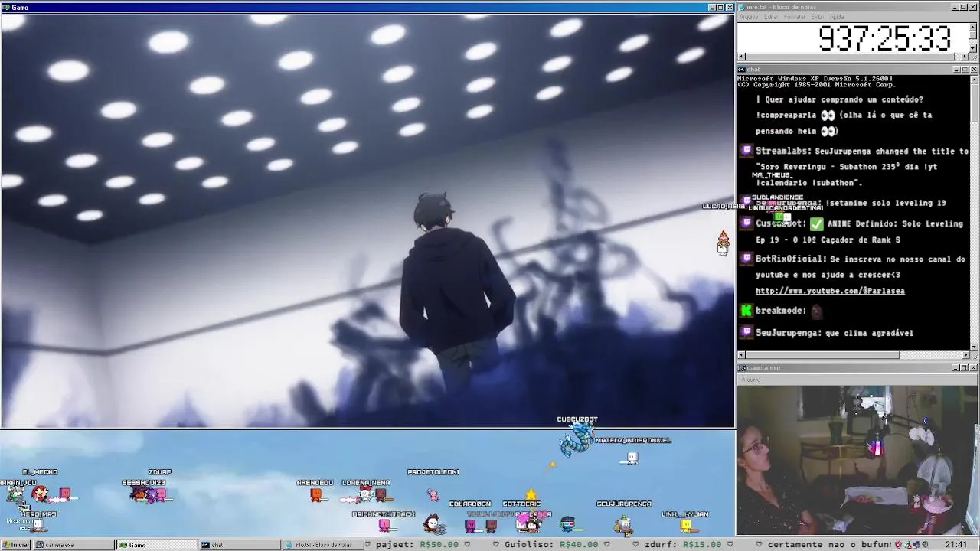Click the Iniciar start button
Image resolution: width=980 pixels, height=551 pixels.
click(16, 545)
